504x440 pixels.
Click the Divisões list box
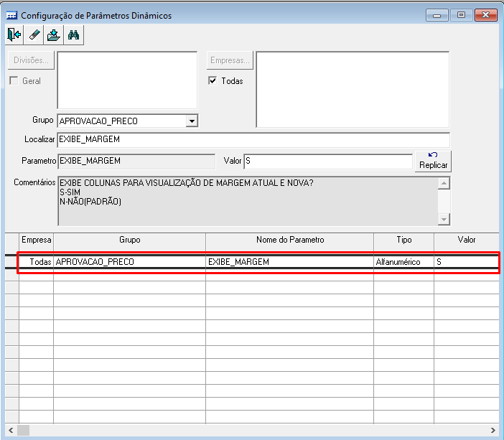tap(127, 80)
